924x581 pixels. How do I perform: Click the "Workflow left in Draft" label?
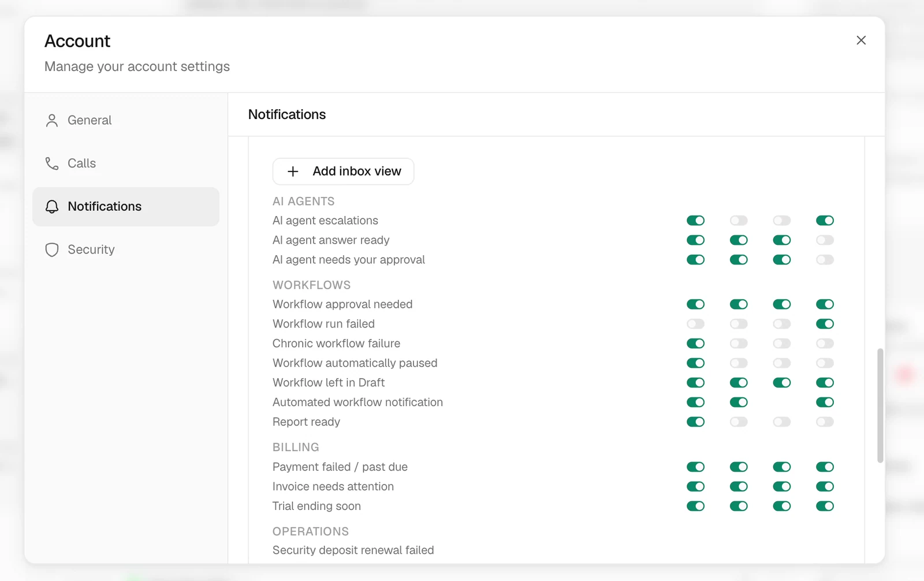329,383
